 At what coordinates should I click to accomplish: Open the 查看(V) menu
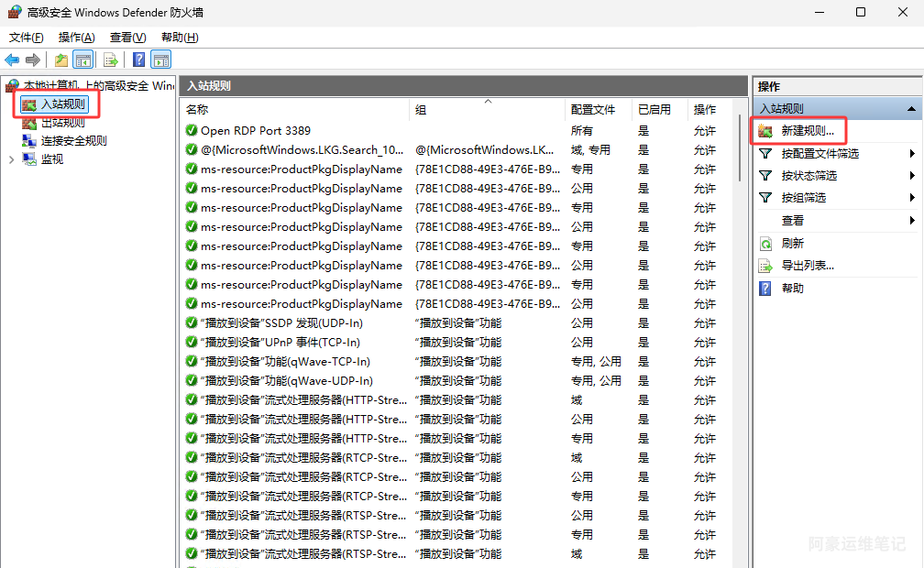[x=127, y=38]
